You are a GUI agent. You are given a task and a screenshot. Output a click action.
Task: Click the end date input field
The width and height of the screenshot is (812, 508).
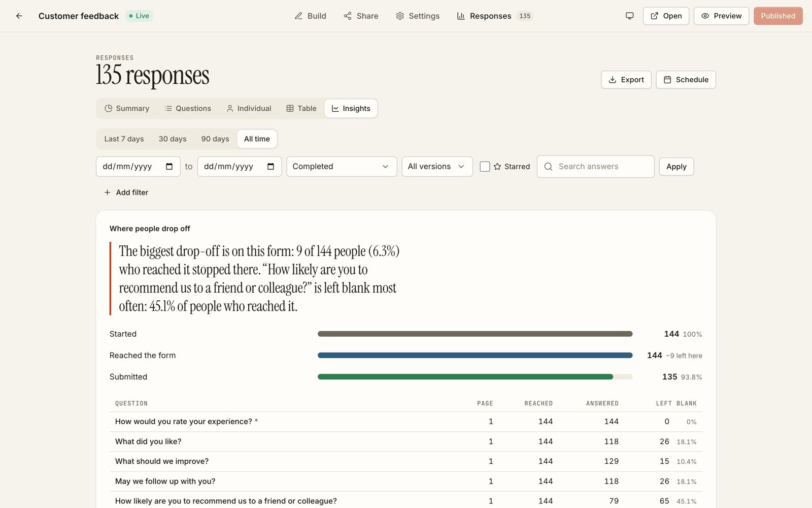pyautogui.click(x=240, y=167)
